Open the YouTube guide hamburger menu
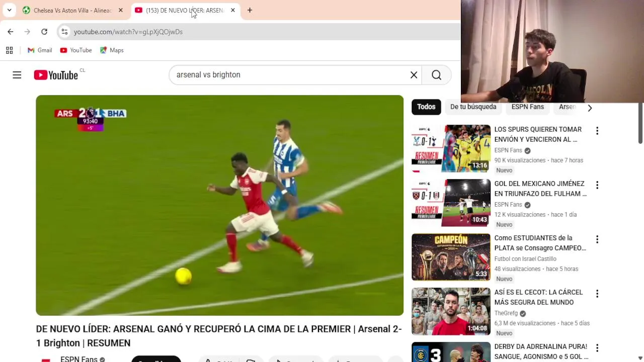This screenshot has height=362, width=644. pyautogui.click(x=17, y=75)
